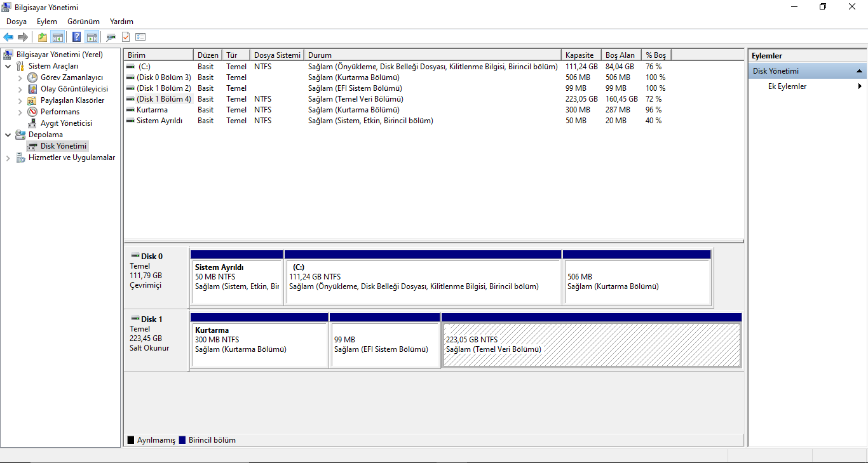868x463 pixels.
Task: Click the blue Birincil bölüm legend swatch
Action: (182, 440)
